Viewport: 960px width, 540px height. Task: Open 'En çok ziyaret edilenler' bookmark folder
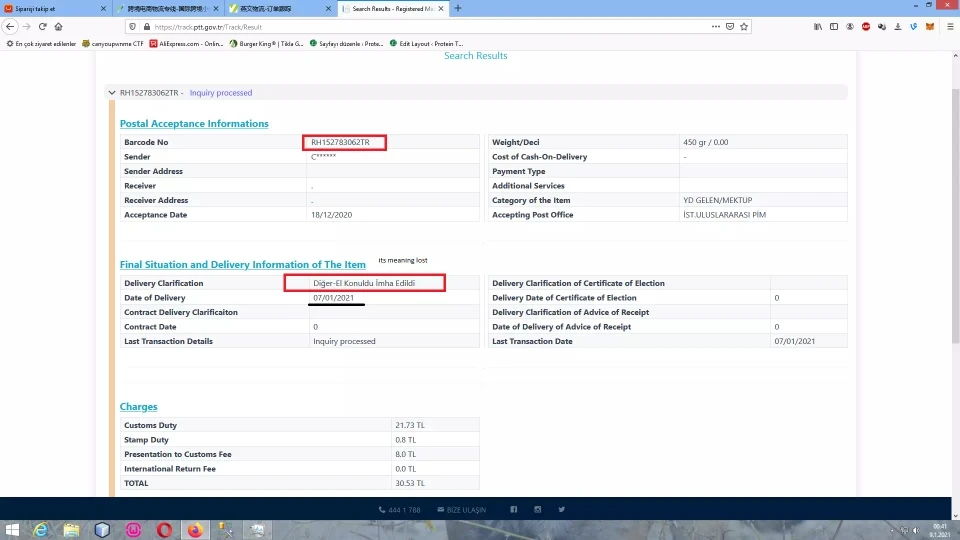(41, 43)
